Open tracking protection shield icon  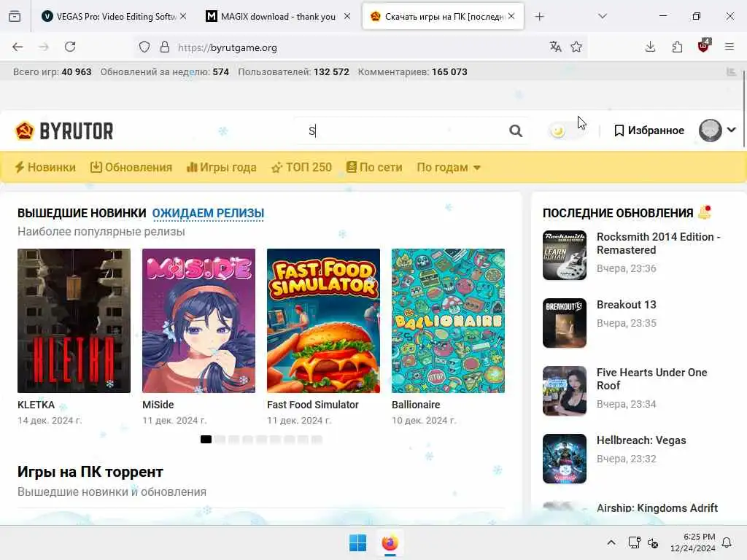[x=144, y=47]
